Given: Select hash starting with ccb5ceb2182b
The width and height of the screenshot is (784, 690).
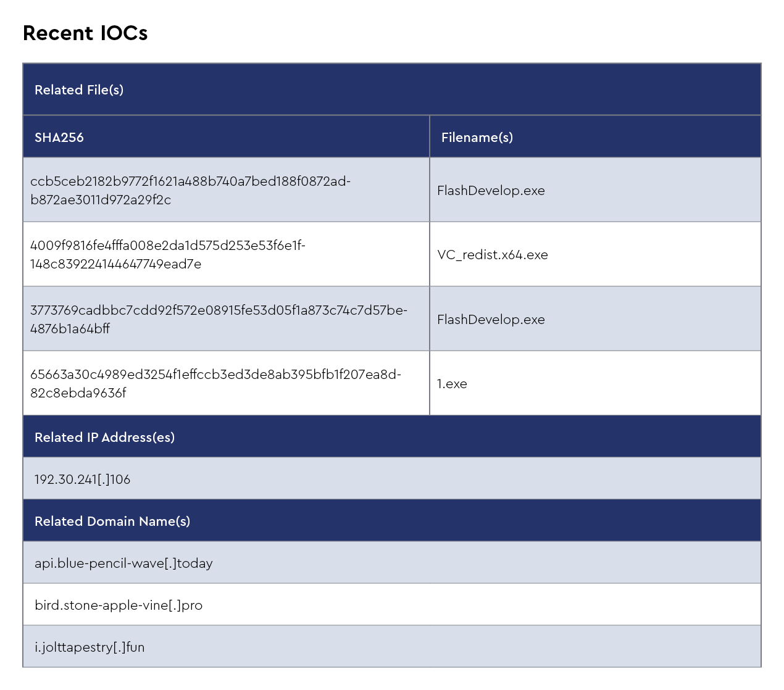Looking at the screenshot, I should coord(190,181).
